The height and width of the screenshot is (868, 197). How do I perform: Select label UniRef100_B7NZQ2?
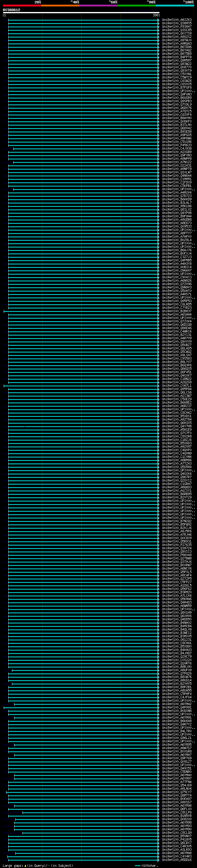point(177,521)
